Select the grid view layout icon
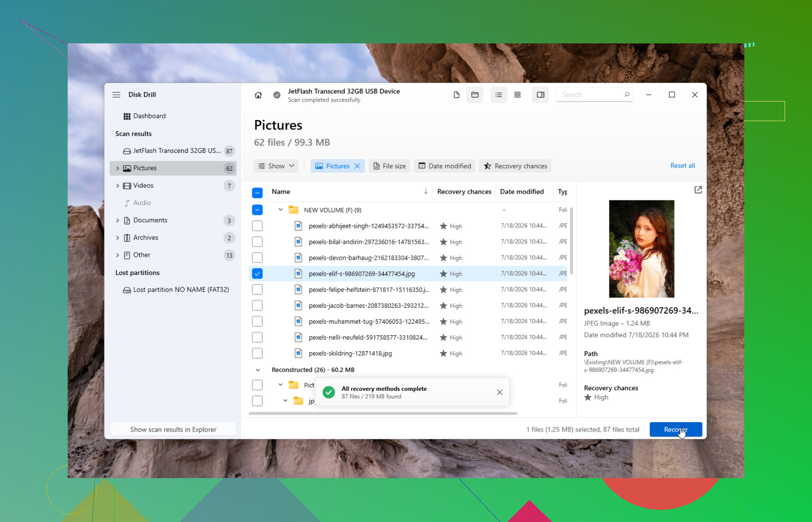The height and width of the screenshot is (522, 812). click(518, 95)
